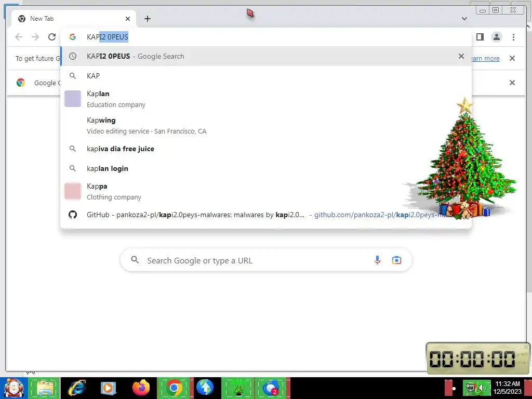Open the taskbar app with badge 2
Screen dimensions: 532x399
click(271, 388)
